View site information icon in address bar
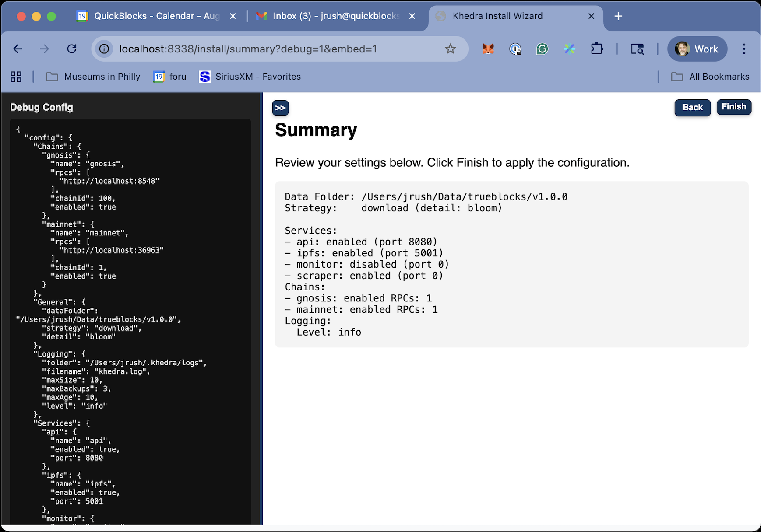Viewport: 761px width, 532px height. pos(104,49)
